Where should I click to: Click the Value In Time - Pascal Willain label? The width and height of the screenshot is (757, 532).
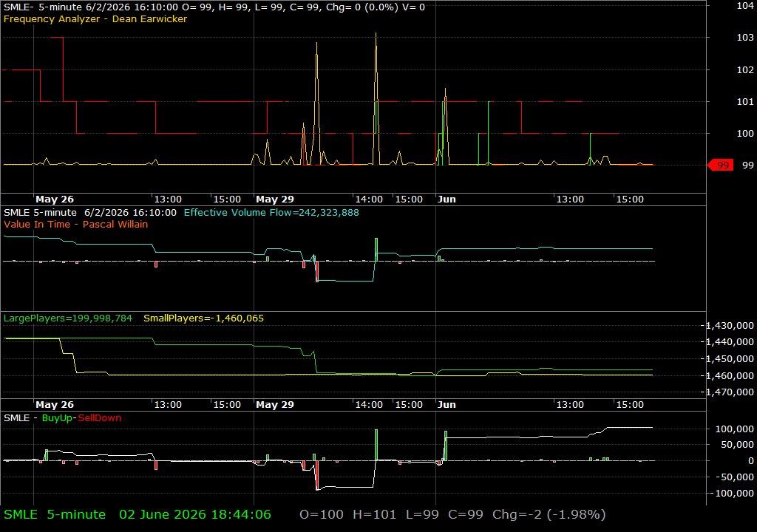(76, 224)
